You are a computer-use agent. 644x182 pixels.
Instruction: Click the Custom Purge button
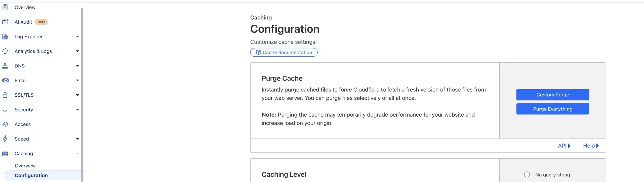553,95
